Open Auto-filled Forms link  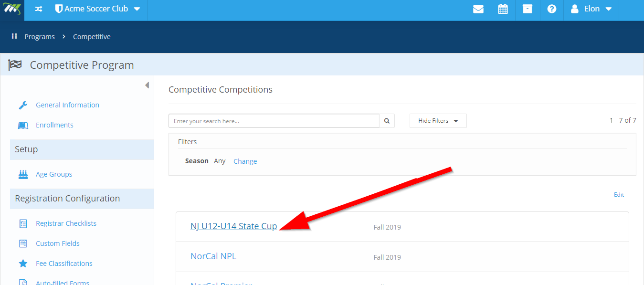tap(63, 283)
